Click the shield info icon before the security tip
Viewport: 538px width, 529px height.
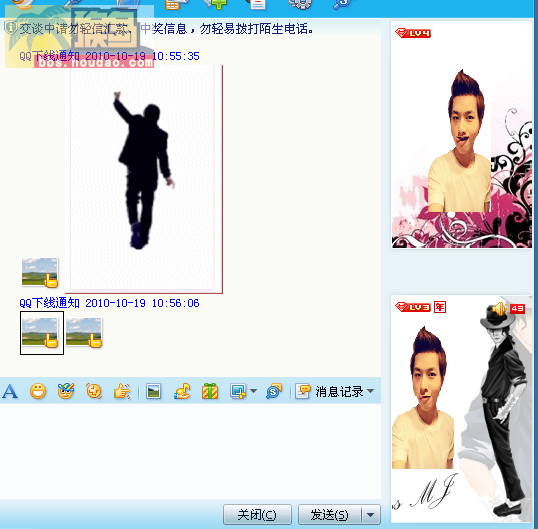coord(10,28)
